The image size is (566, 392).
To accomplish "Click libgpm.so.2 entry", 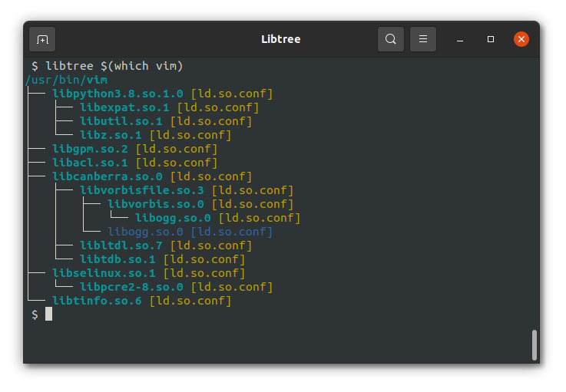I will (90, 149).
